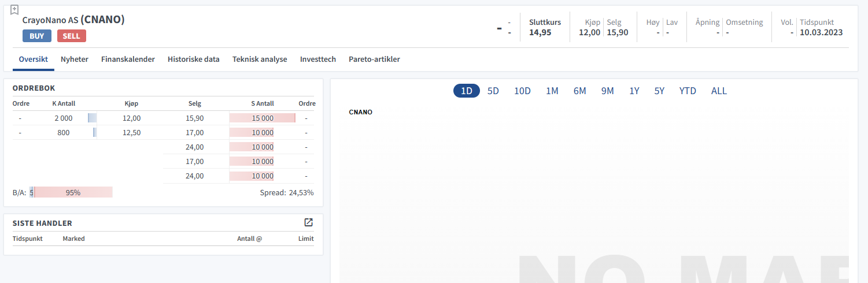Select the 6M chart range
This screenshot has height=283, width=868.
click(x=580, y=91)
